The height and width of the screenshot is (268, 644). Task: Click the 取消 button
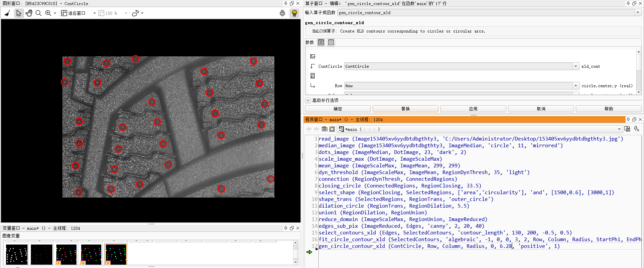(x=541, y=109)
